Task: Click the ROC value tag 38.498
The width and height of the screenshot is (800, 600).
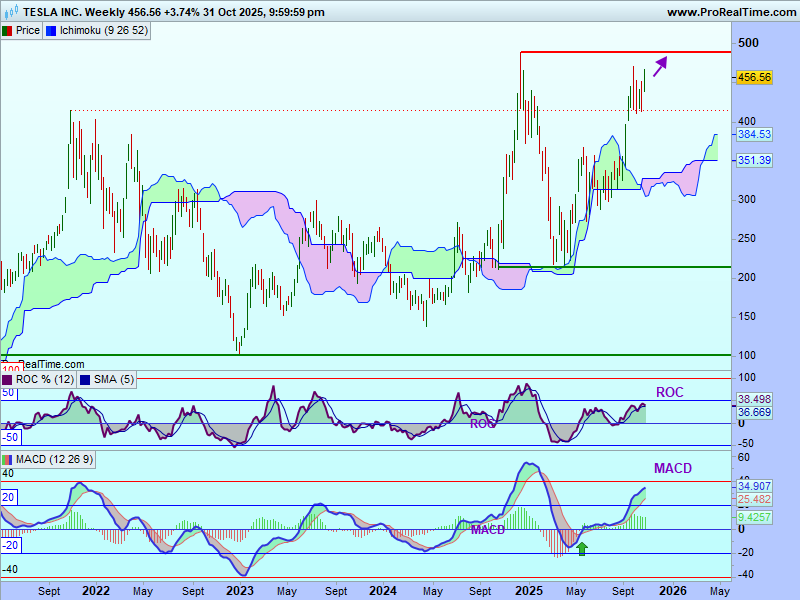Action: pos(753,398)
